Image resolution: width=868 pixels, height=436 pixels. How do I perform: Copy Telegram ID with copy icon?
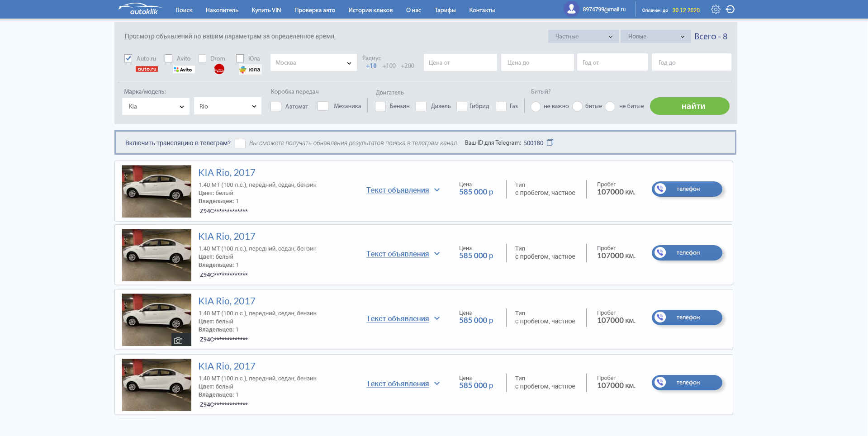tap(550, 142)
